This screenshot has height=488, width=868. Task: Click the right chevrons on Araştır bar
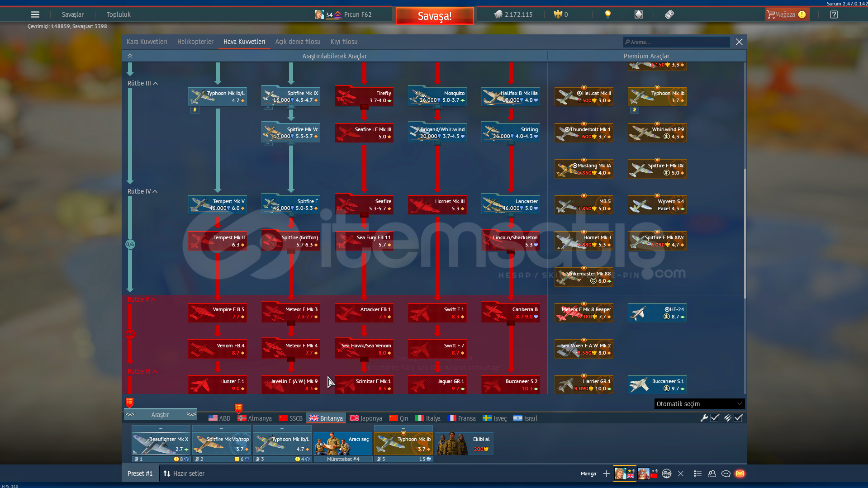click(192, 414)
